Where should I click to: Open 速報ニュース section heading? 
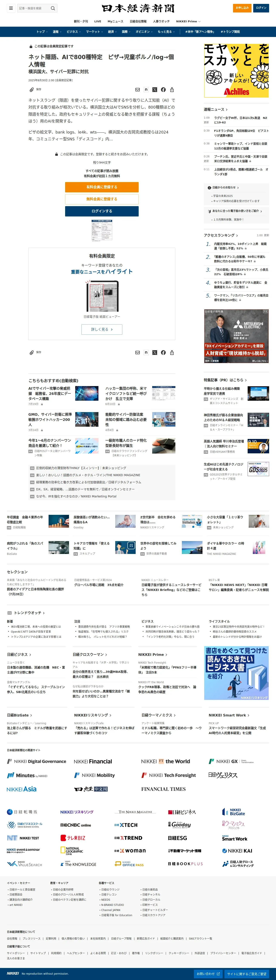pos(216,110)
